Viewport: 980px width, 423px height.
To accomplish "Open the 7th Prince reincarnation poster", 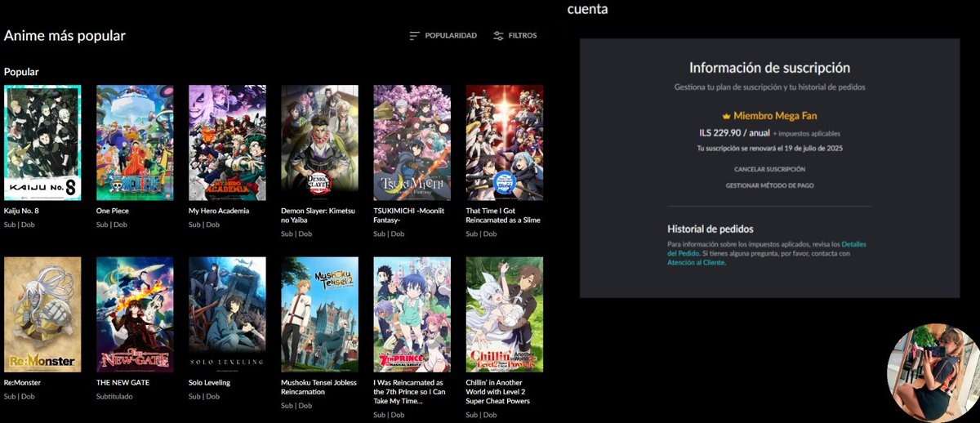I will point(412,314).
